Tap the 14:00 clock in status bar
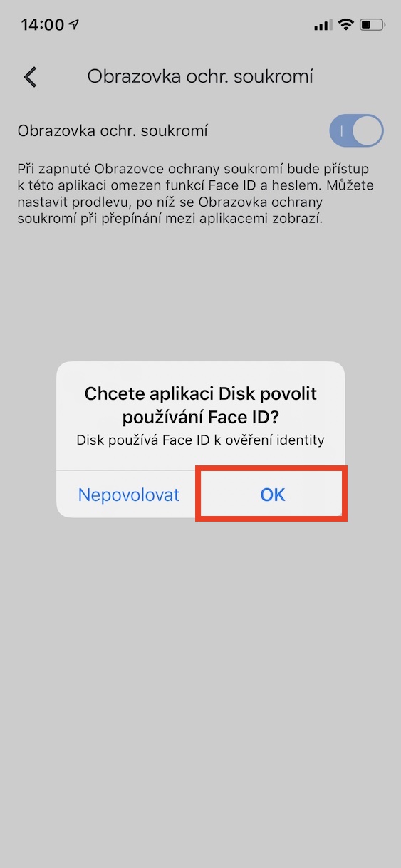This screenshot has width=401, height=868. (43, 25)
